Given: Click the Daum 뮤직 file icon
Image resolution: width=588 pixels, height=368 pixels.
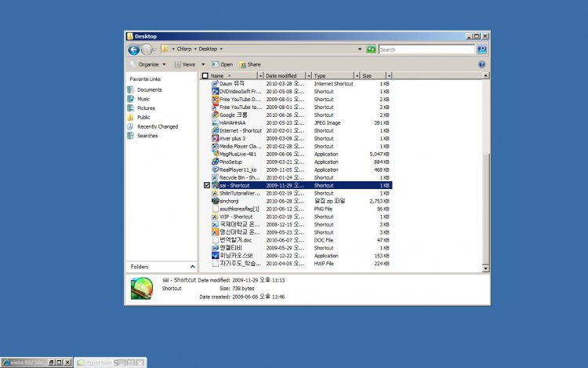Looking at the screenshot, I should click(216, 84).
